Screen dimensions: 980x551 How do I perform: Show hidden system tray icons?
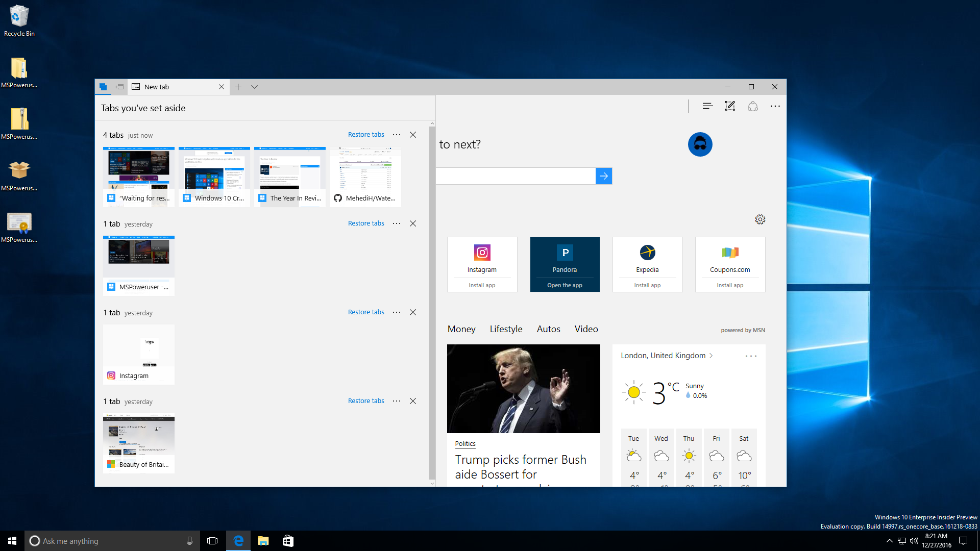pos(889,541)
